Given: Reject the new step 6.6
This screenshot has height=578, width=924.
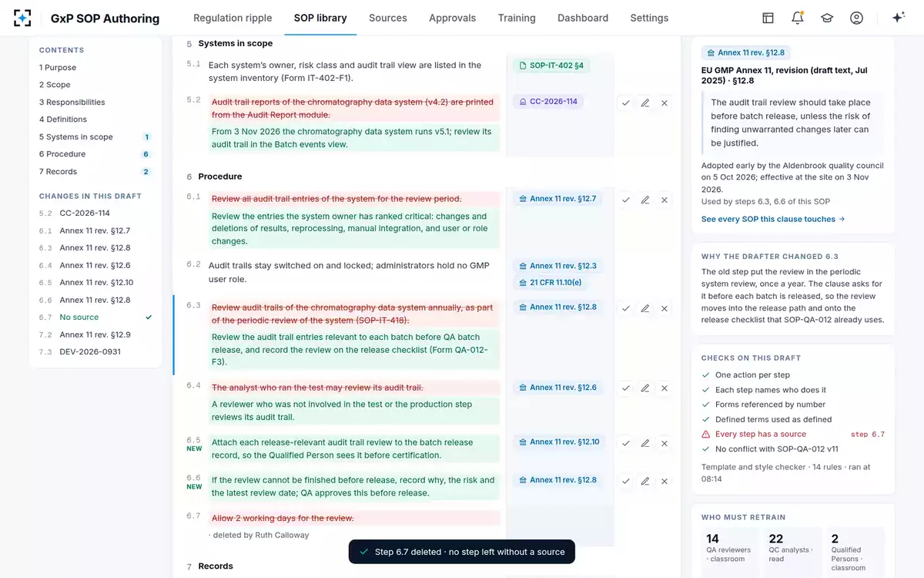Looking at the screenshot, I should 665,481.
